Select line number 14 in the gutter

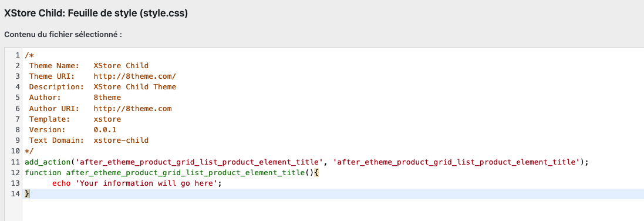16,194
